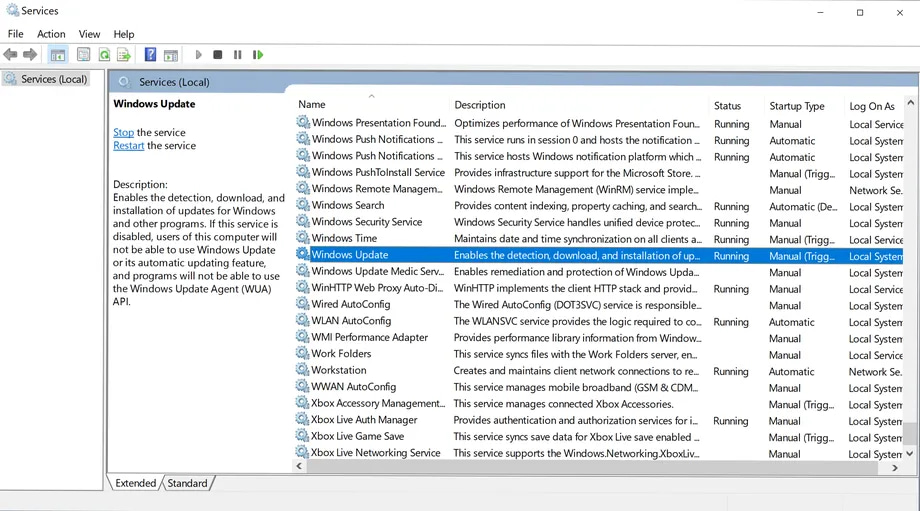Click gear icon of Xbox Live Auth Manager
This screenshot has width=920, height=511.
pos(303,419)
